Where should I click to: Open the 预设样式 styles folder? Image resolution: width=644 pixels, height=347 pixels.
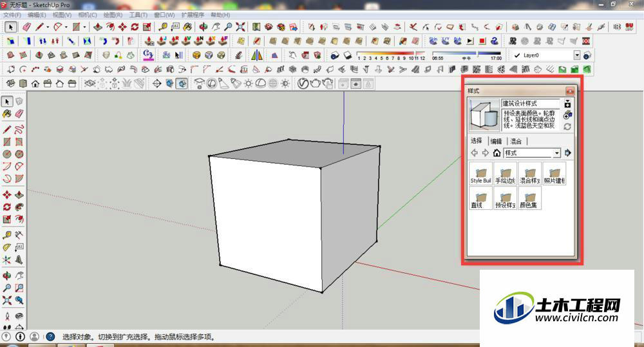[505, 198]
